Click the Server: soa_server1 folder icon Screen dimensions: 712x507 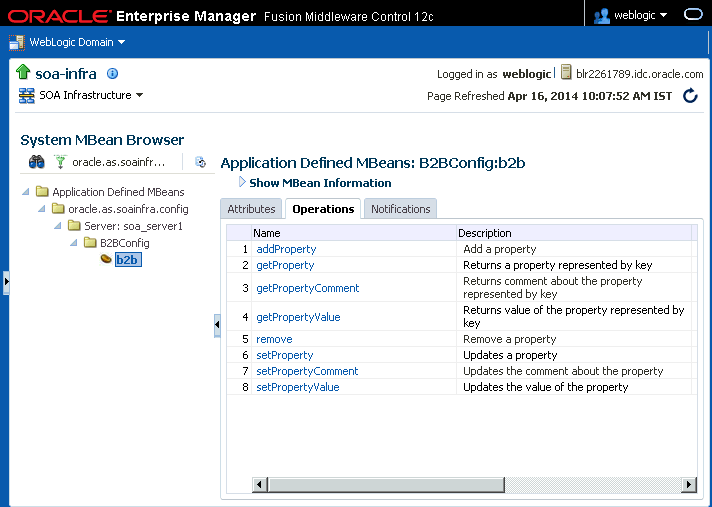[x=74, y=226]
